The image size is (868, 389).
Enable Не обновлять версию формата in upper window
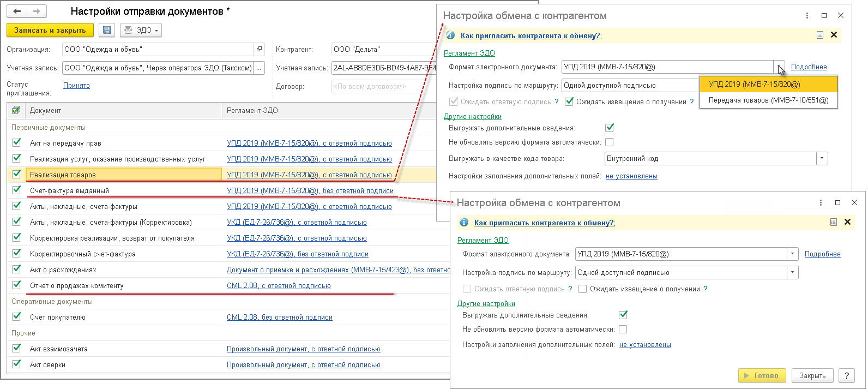point(610,142)
